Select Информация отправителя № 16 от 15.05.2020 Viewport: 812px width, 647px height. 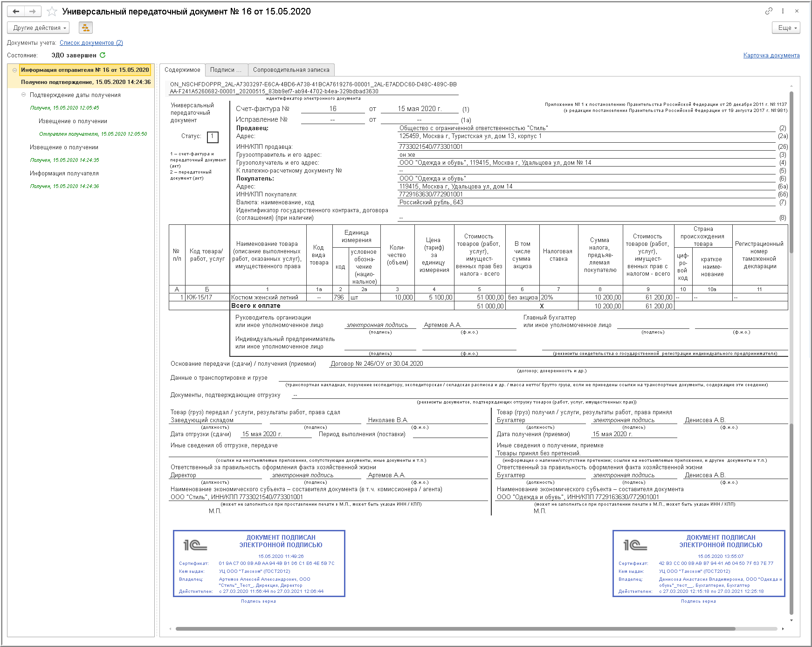pos(85,70)
